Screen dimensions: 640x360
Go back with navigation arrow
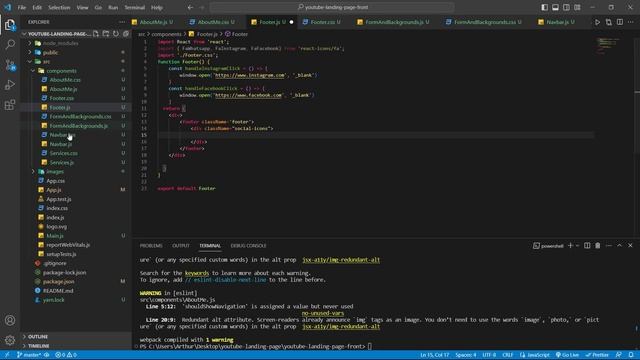[191, 7]
